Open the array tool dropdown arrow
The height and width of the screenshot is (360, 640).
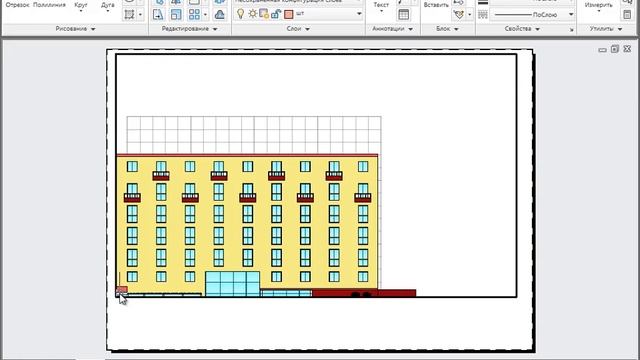pyautogui.click(x=205, y=15)
